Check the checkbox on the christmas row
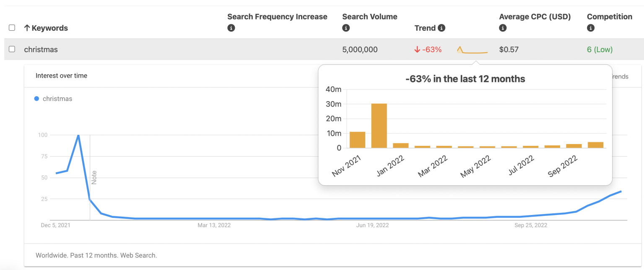This screenshot has width=644, height=270. tap(12, 49)
